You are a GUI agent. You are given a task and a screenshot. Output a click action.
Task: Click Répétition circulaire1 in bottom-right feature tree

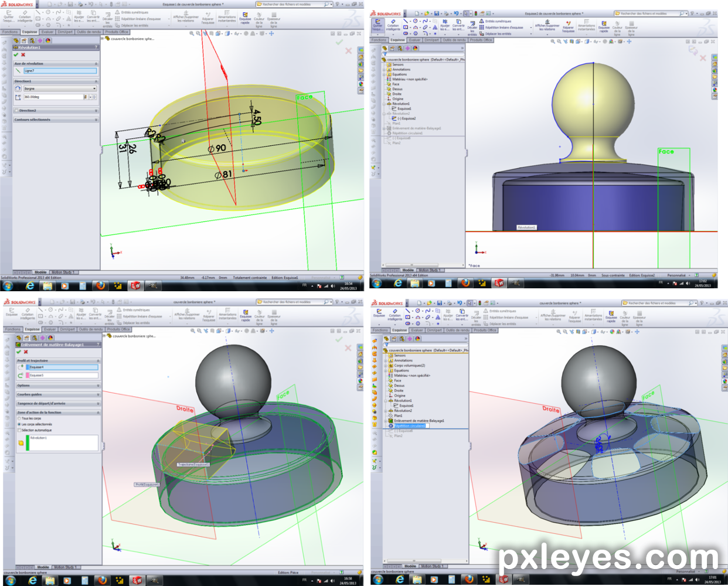[x=409, y=426]
